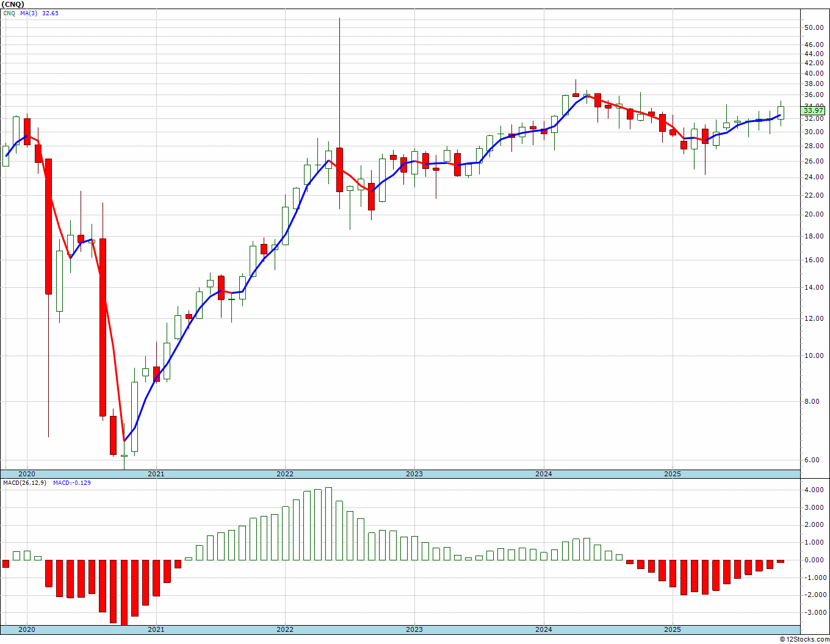Click 2020 on the MACD panel time axis

[x=26, y=629]
